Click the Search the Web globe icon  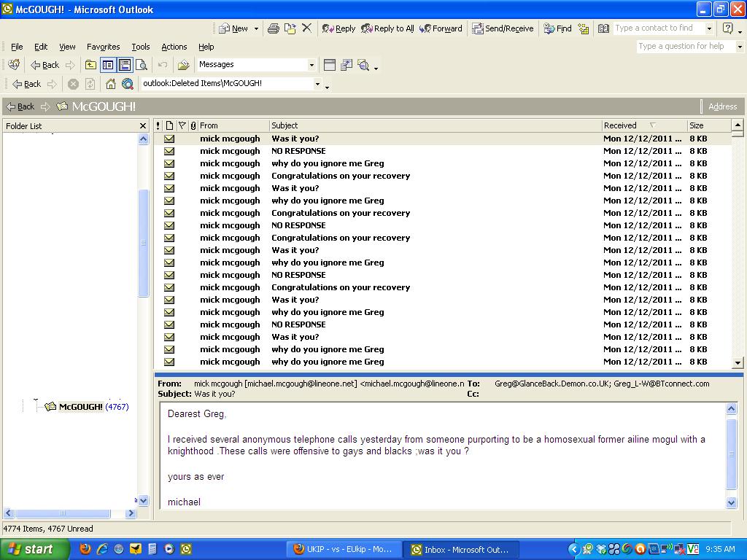point(127,85)
